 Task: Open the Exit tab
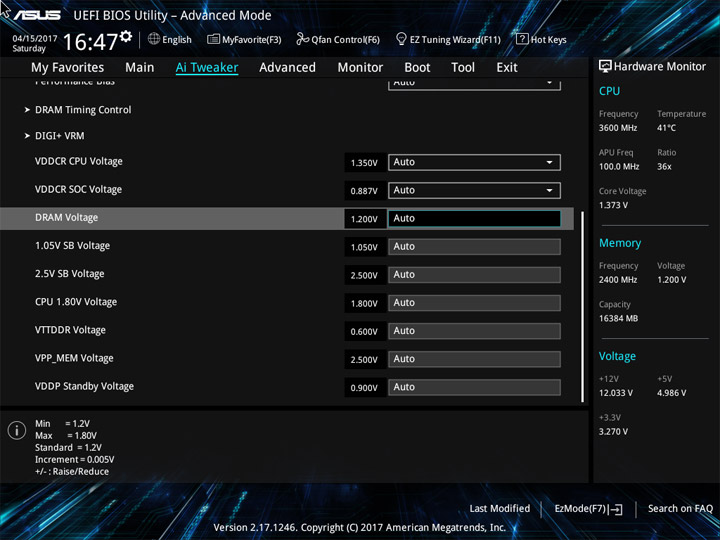pos(507,68)
